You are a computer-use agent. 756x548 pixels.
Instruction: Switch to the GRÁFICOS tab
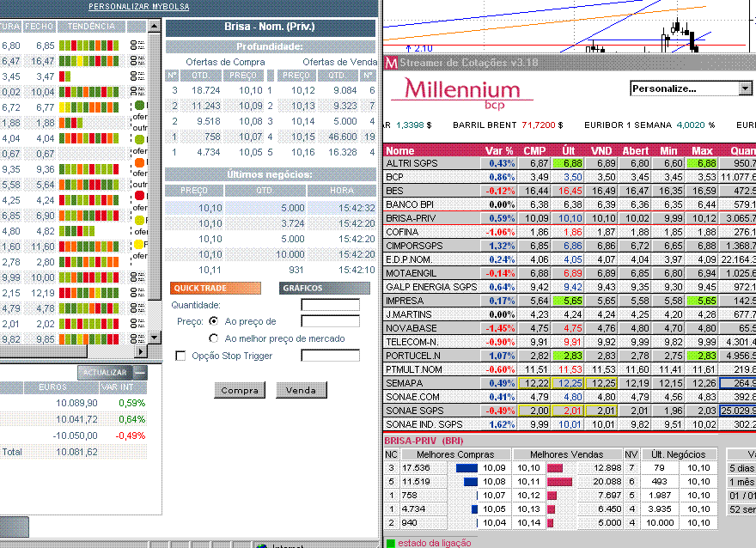point(325,289)
